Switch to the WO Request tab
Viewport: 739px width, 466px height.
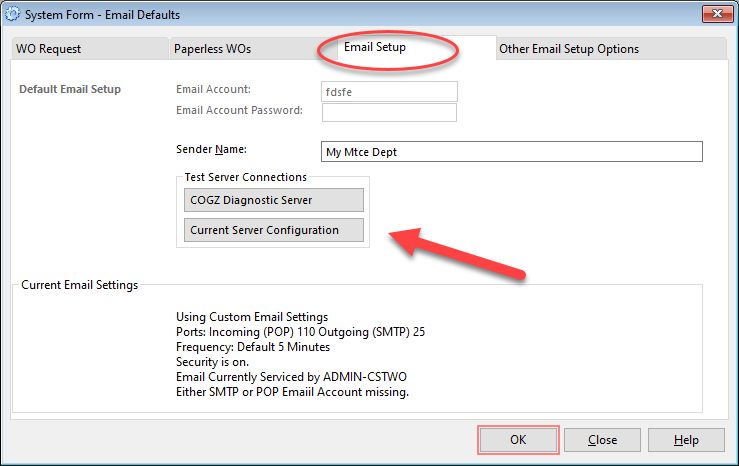click(49, 49)
